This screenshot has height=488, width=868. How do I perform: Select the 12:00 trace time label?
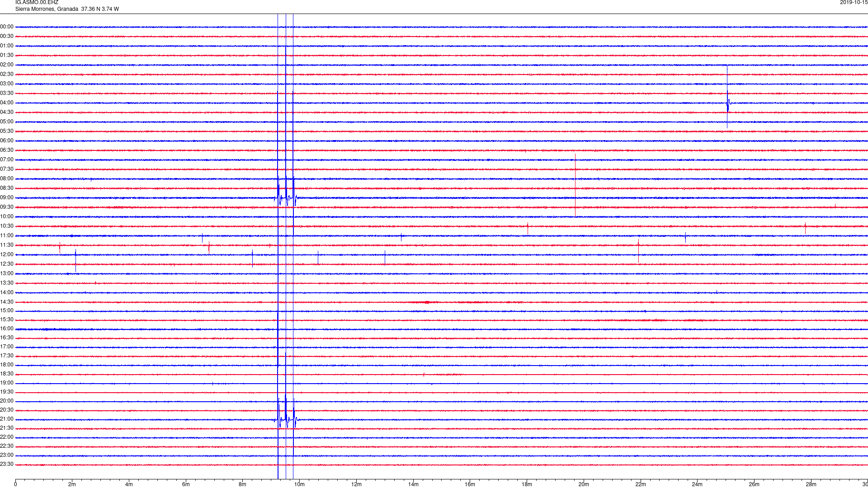[x=7, y=255]
